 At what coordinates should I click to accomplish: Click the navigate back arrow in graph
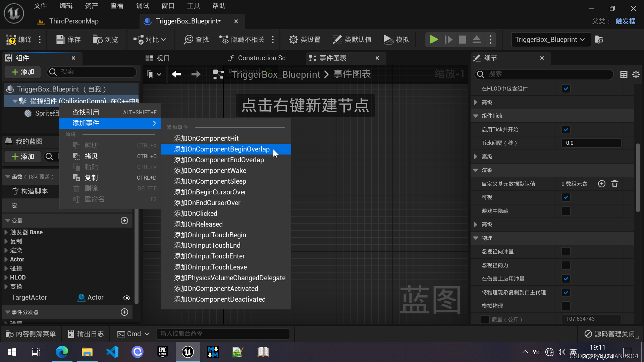click(176, 74)
